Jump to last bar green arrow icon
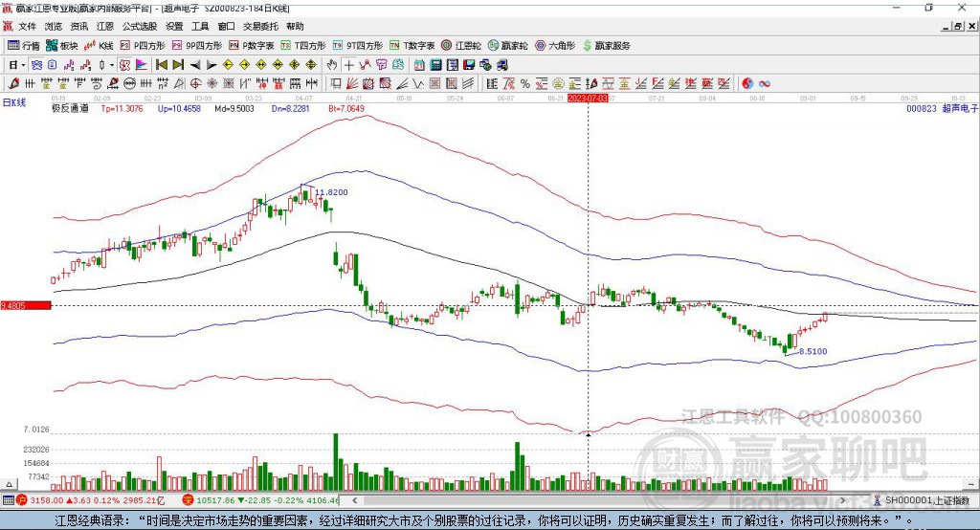Viewport: 980px width, 530px height. [x=178, y=65]
